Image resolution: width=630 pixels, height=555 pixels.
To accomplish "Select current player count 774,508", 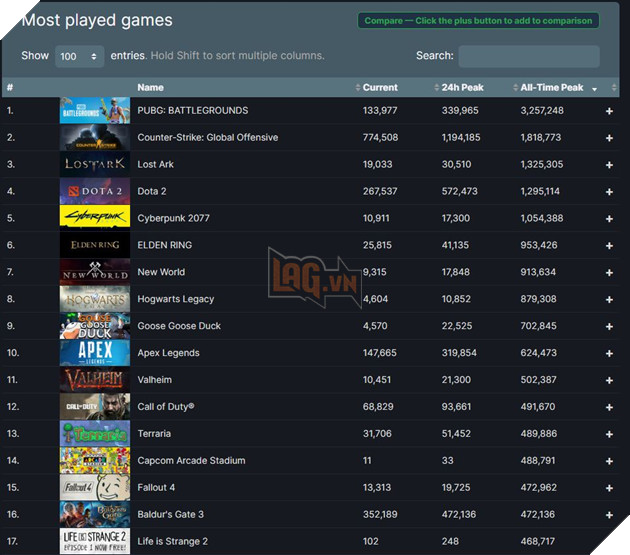I will (x=380, y=137).
